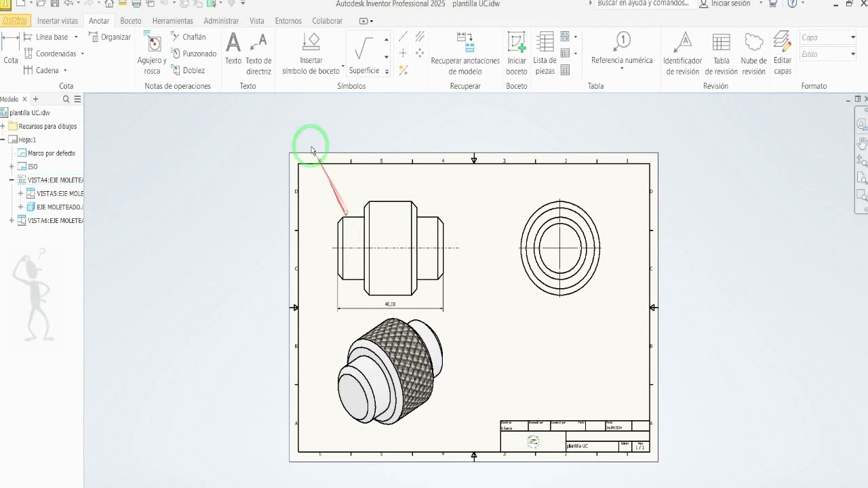868x488 pixels.
Task: Collapse the Hoja:1 tree node
Action: click(x=3, y=140)
